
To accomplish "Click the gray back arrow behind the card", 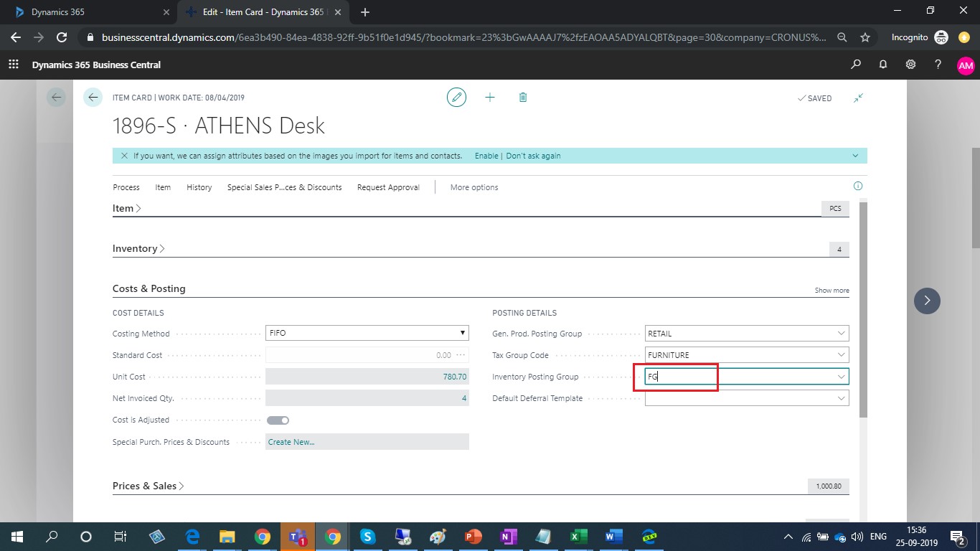I will pos(56,98).
